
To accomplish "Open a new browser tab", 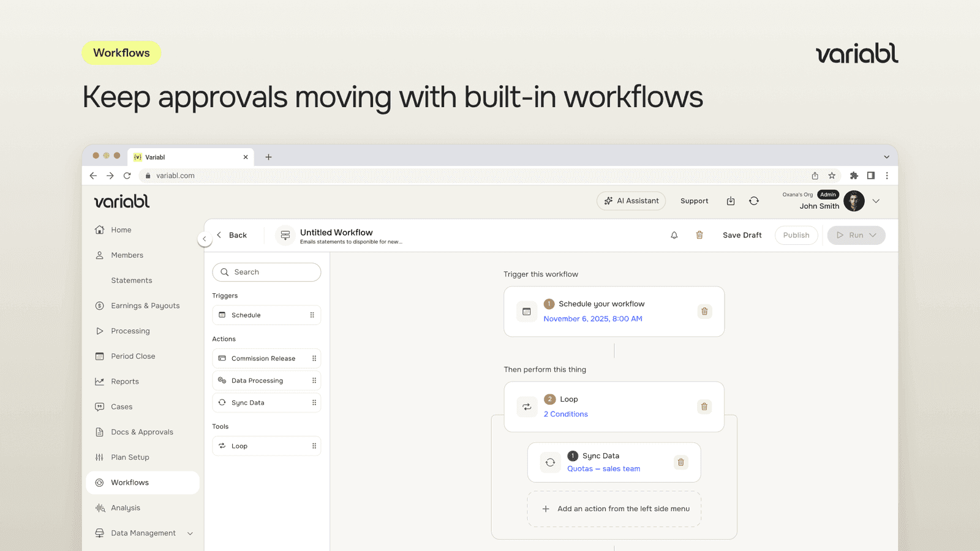I will pos(268,157).
